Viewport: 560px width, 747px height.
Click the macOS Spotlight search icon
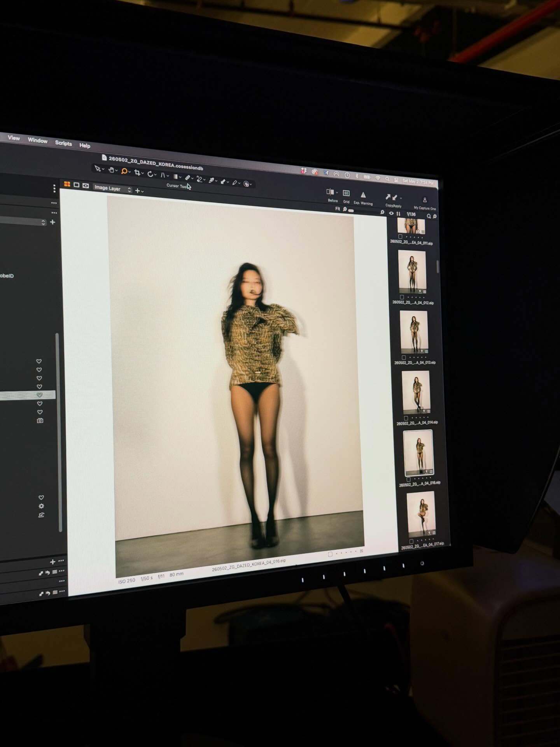click(387, 179)
